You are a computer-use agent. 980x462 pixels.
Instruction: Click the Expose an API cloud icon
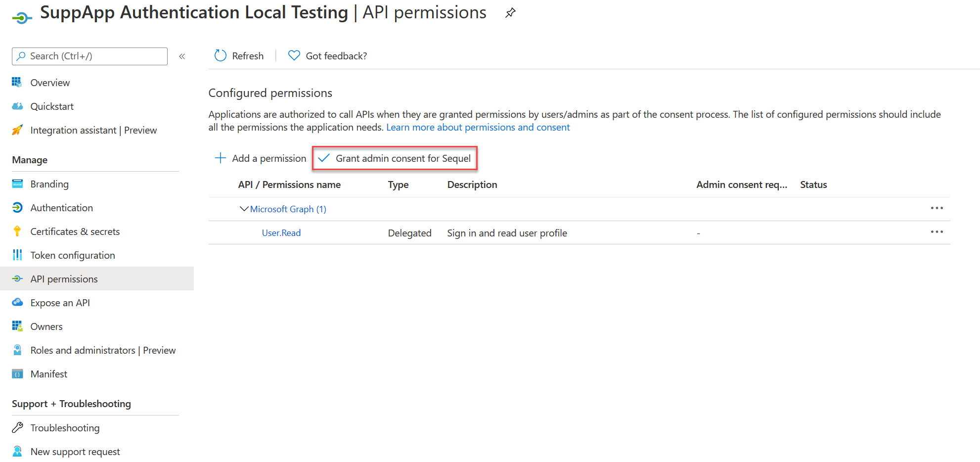coord(17,303)
